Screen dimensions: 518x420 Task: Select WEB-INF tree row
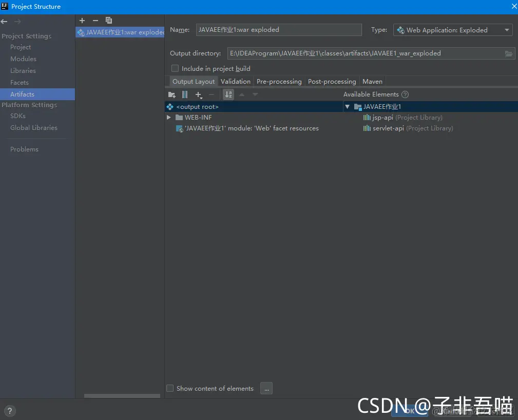tap(254, 117)
